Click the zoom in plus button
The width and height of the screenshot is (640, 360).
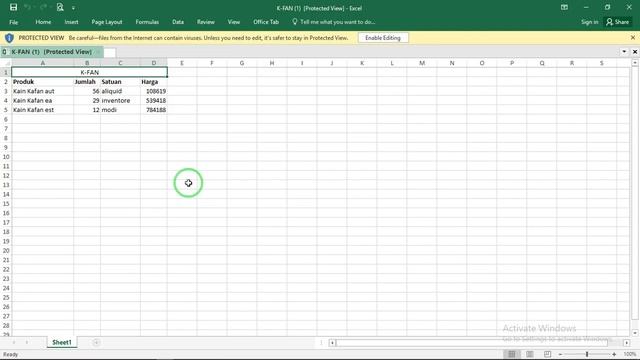(614, 354)
